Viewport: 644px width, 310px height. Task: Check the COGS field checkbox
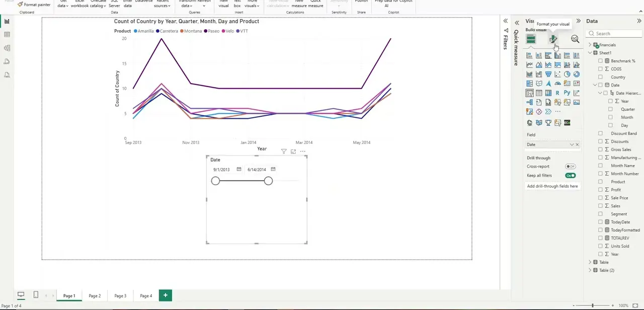pos(600,69)
